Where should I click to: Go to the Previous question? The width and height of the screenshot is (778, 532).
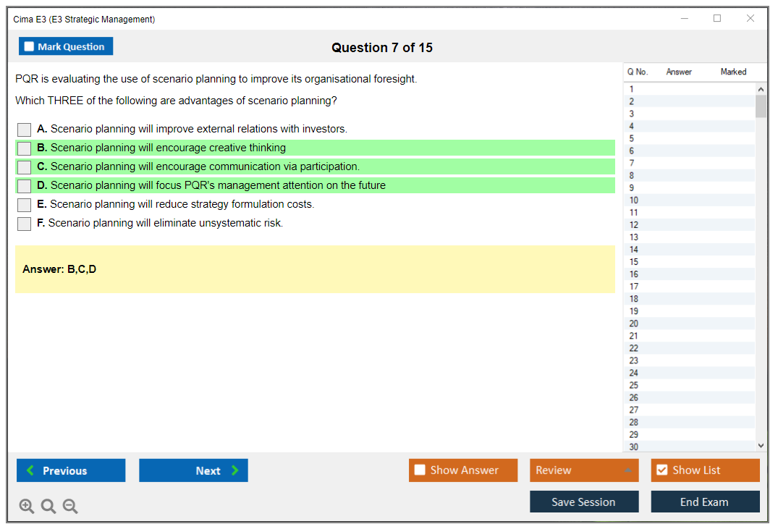pyautogui.click(x=71, y=470)
